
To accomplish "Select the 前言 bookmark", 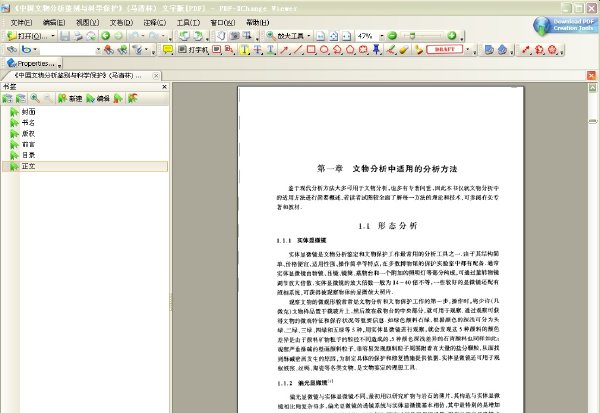I will click(28, 144).
